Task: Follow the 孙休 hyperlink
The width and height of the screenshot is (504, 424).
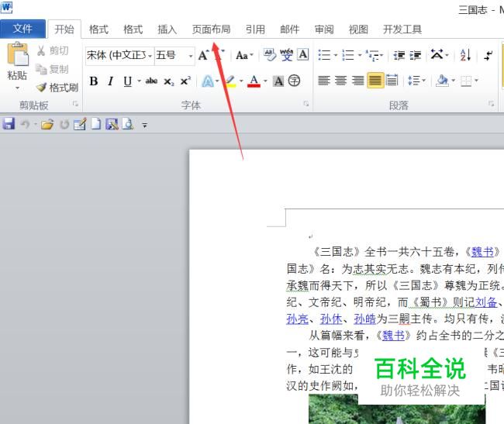Action: click(x=331, y=319)
